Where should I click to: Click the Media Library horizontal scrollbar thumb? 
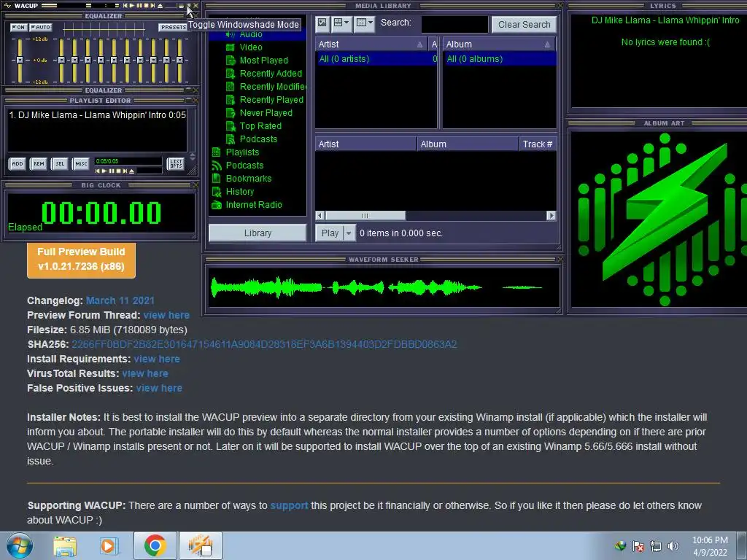365,216
